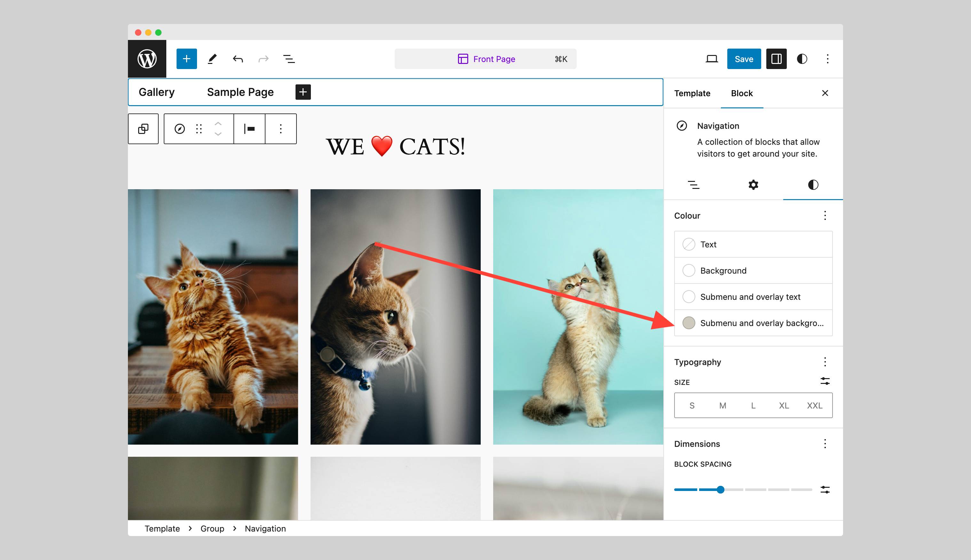The width and height of the screenshot is (971, 560).
Task: Select the Tools pencil icon
Action: (212, 59)
